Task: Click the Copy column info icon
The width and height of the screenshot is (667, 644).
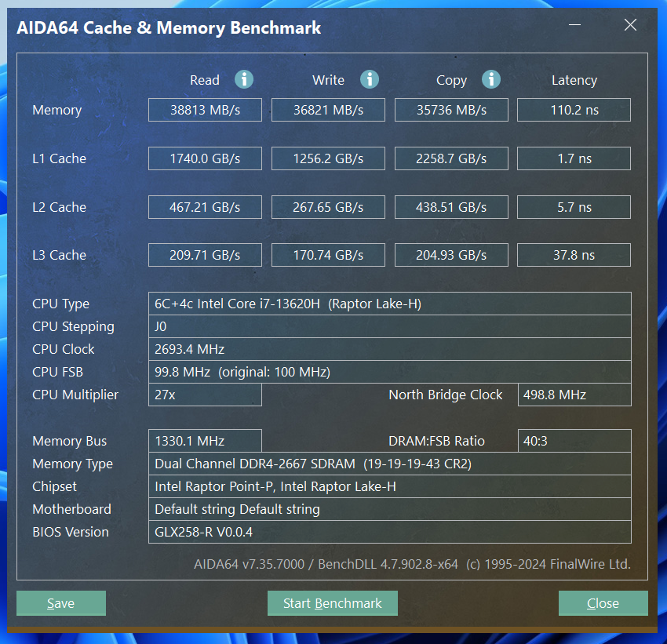Action: (x=491, y=79)
